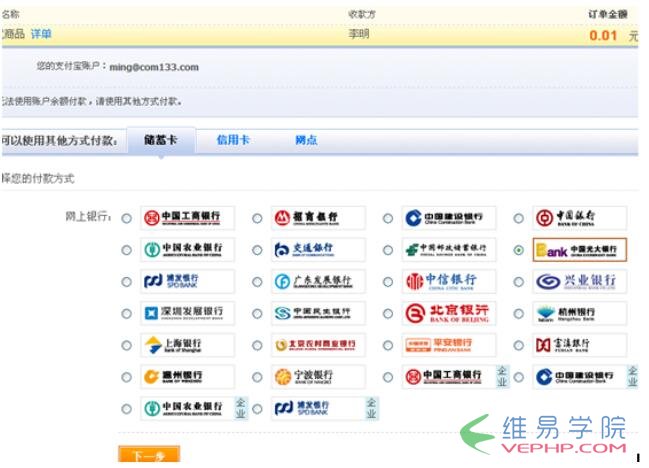649x468 pixels.
Task: Select radio button for 北京银行
Action: [388, 314]
